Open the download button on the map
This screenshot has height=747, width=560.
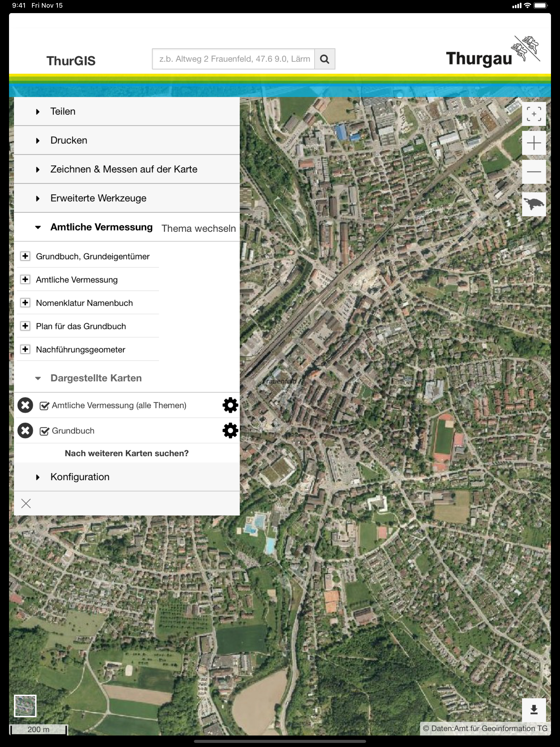(x=534, y=710)
